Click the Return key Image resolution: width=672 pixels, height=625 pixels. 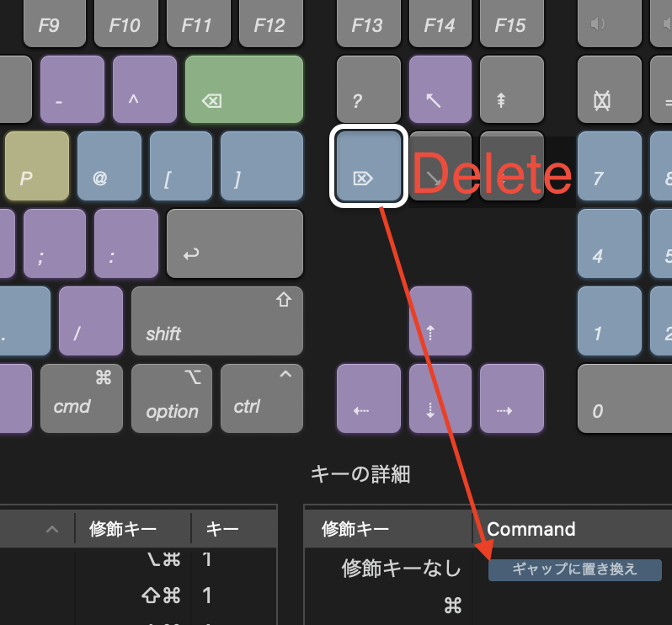pos(235,243)
